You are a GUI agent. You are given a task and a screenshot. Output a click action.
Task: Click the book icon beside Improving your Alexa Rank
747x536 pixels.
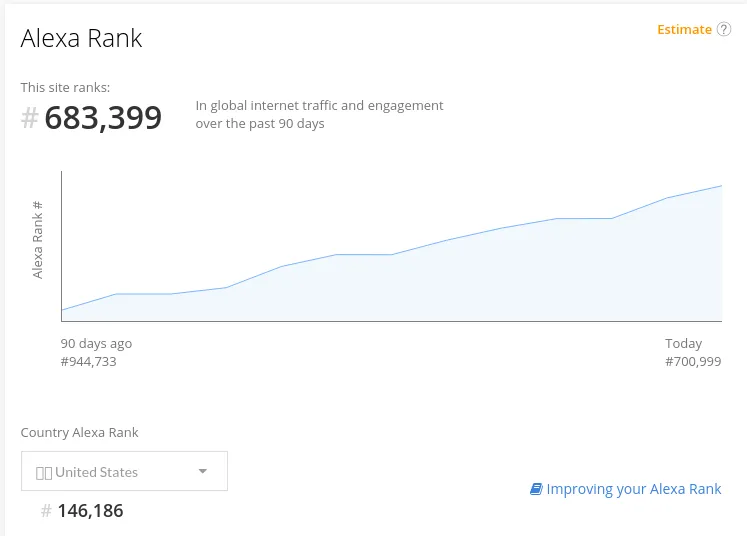click(x=536, y=489)
